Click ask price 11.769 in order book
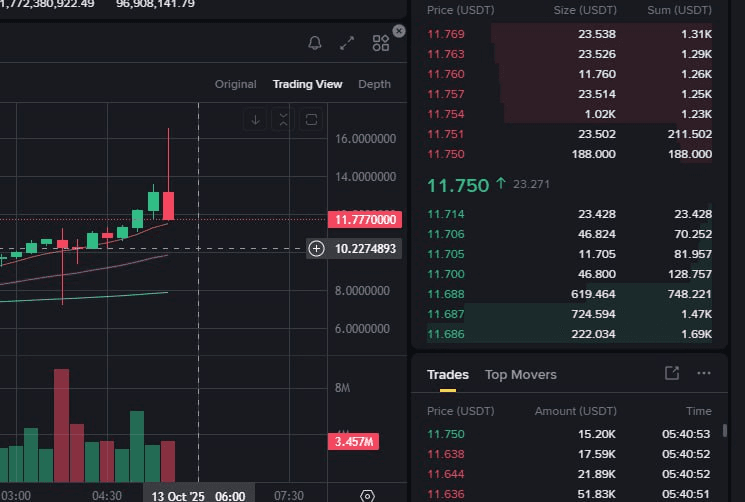Image resolution: width=745 pixels, height=502 pixels. (445, 34)
